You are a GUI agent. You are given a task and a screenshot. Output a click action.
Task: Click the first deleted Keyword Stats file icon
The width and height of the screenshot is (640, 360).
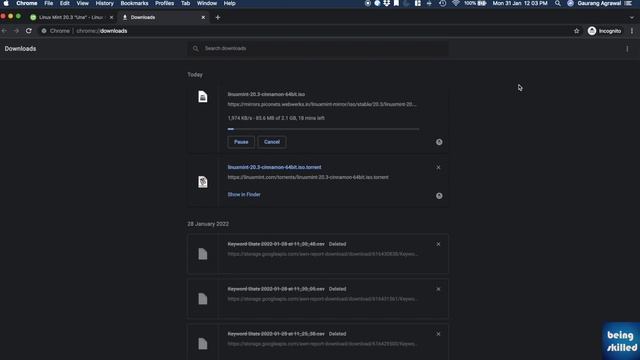203,254
